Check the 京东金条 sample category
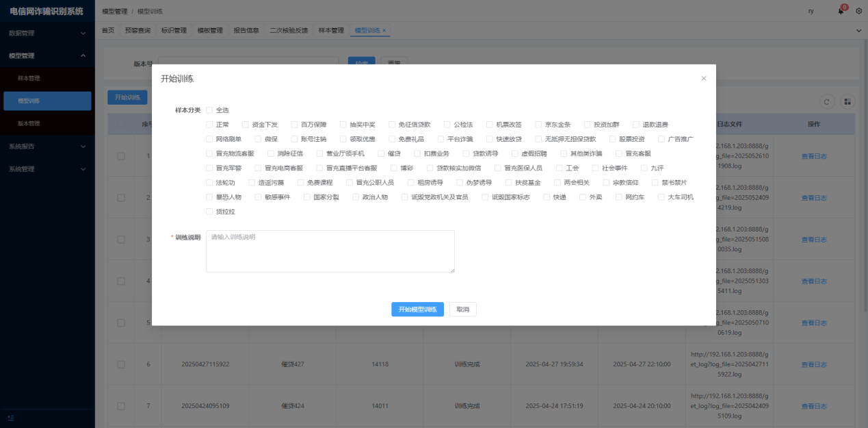The width and height of the screenshot is (868, 428). point(539,125)
